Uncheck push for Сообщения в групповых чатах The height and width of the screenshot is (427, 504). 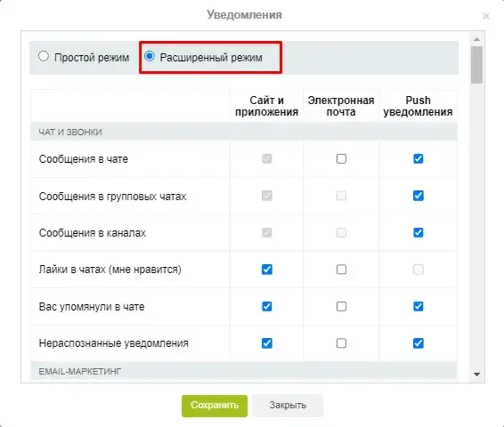coord(419,196)
